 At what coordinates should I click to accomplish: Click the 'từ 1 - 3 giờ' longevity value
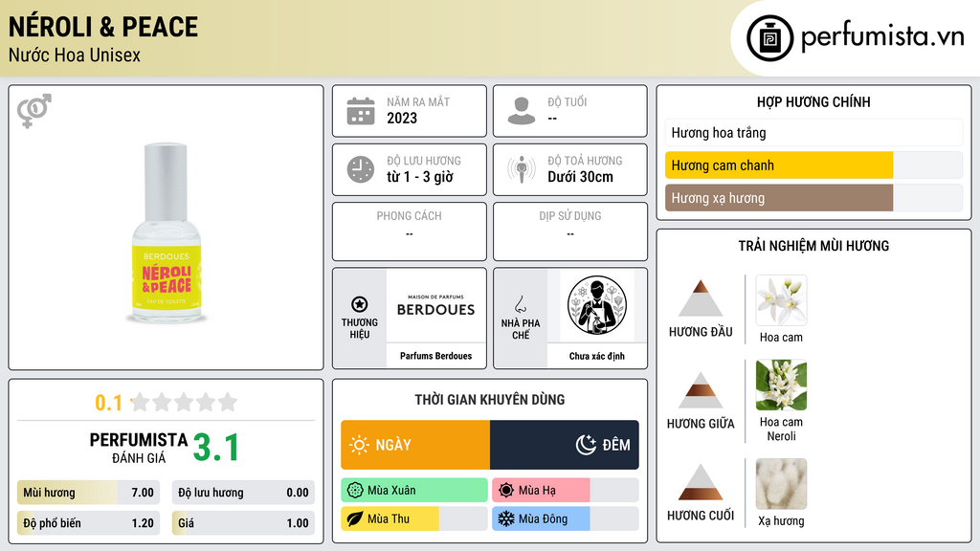coord(420,177)
